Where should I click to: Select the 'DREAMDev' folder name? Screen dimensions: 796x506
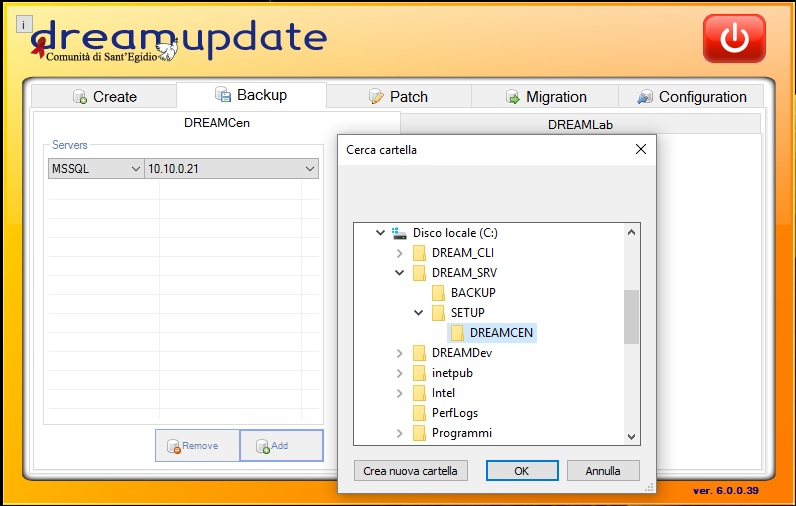click(x=461, y=353)
